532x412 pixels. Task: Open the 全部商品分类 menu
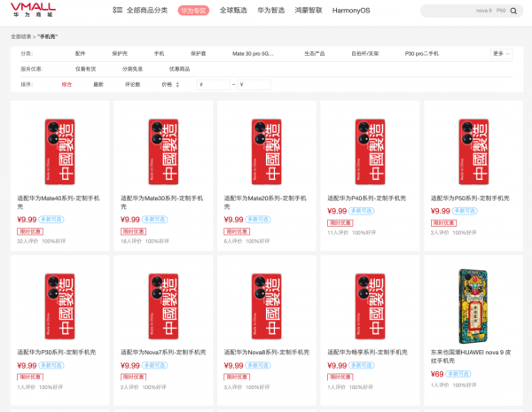(x=147, y=10)
